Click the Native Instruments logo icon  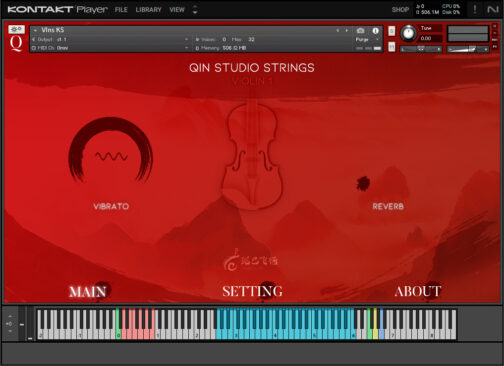pos(493,9)
